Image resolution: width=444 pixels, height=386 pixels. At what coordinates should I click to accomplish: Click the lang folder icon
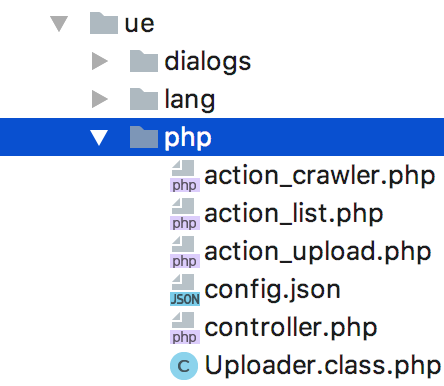[x=144, y=99]
